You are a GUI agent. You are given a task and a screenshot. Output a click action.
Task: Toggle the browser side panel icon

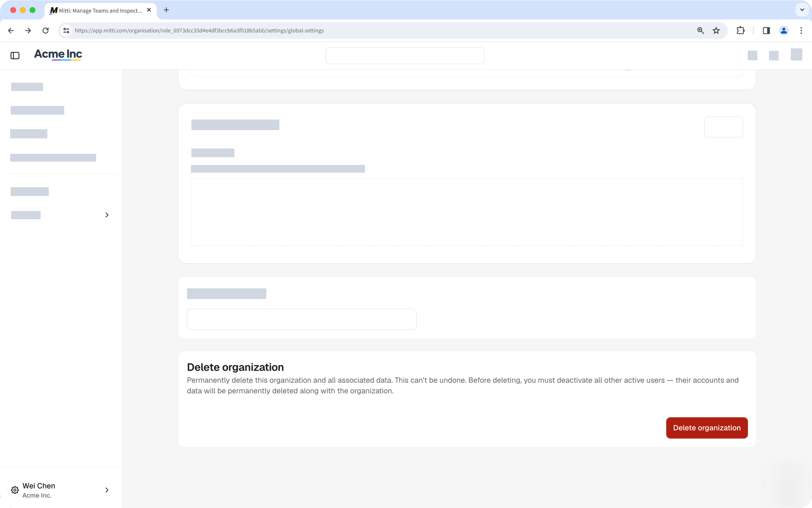766,30
